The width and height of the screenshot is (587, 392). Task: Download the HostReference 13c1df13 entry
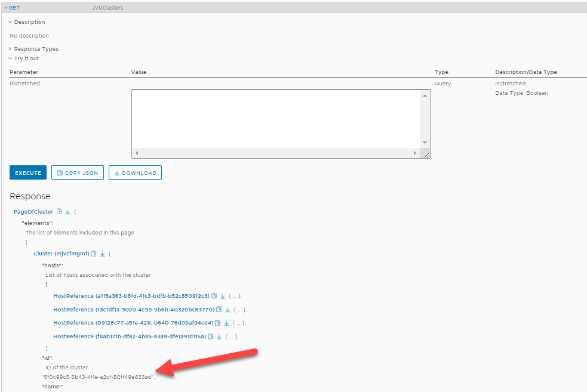pyautogui.click(x=228, y=310)
